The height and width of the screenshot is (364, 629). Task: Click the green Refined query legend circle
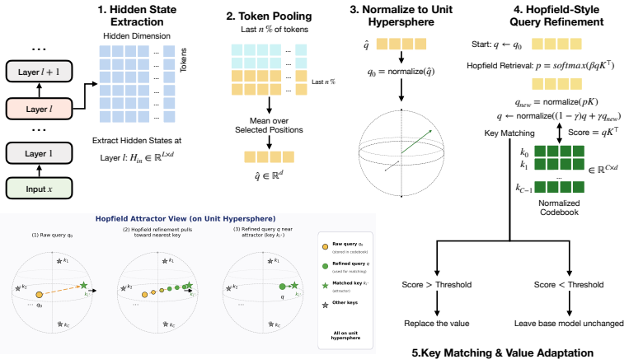tap(326, 267)
